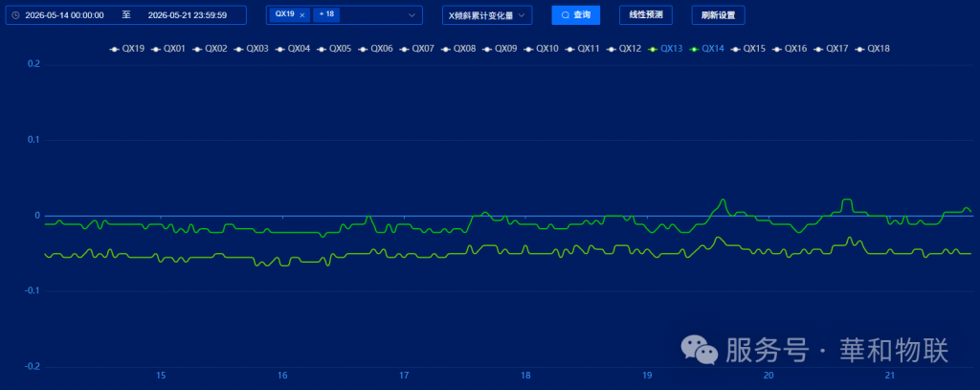Click the 线性预测 button
The width and height of the screenshot is (980, 390).
646,15
